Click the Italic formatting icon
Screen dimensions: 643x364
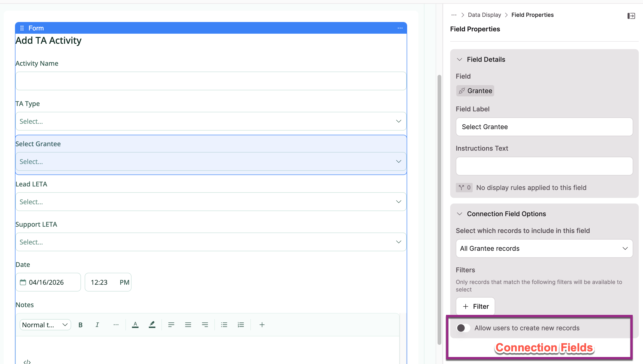(x=97, y=325)
